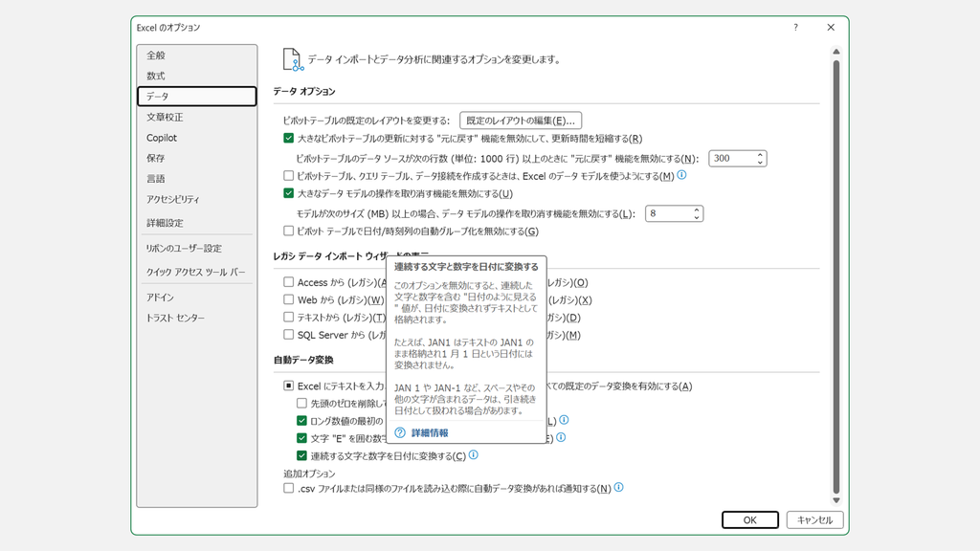Click info icon beside 文字 "E" option
The width and height of the screenshot is (980, 551).
point(561,437)
